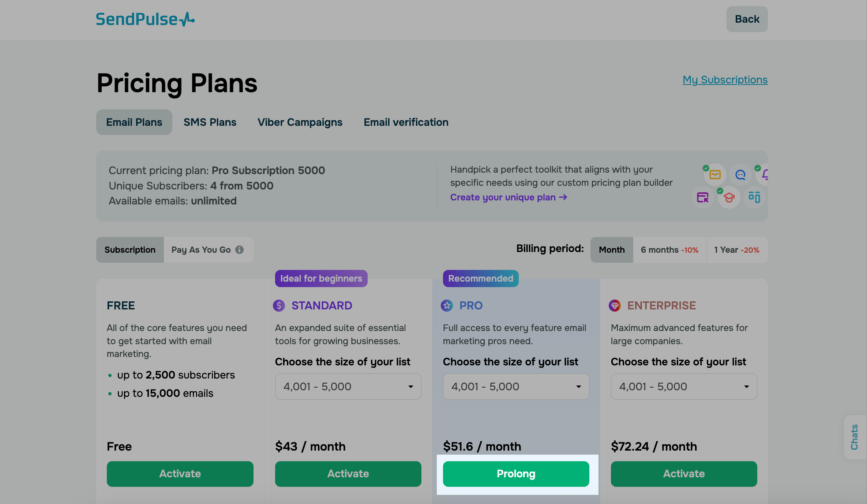Click the purple landing page builder icon
This screenshot has height=504, width=867.
pyautogui.click(x=703, y=198)
